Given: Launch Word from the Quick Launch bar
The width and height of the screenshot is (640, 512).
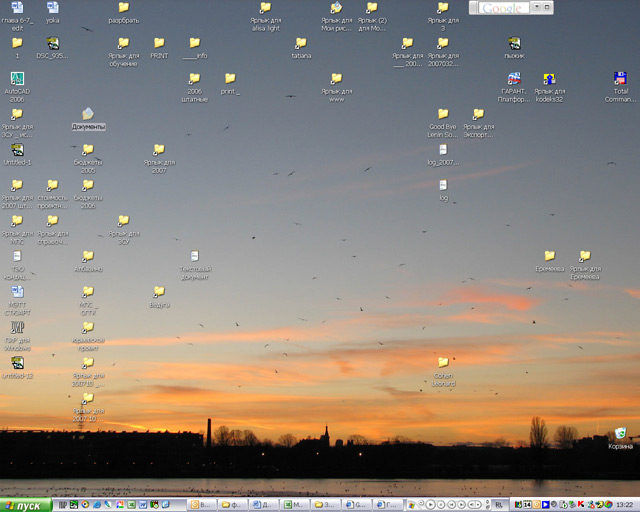Looking at the screenshot, I should click(143, 505).
